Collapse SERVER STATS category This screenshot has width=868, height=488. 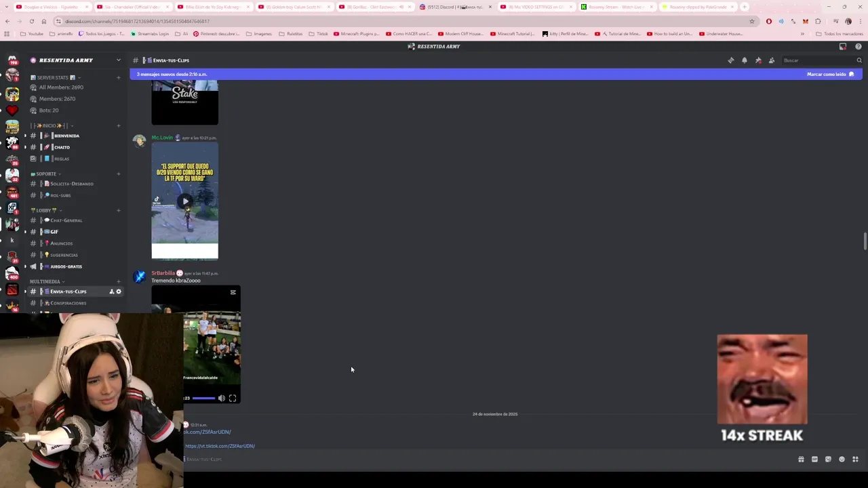tap(57, 77)
